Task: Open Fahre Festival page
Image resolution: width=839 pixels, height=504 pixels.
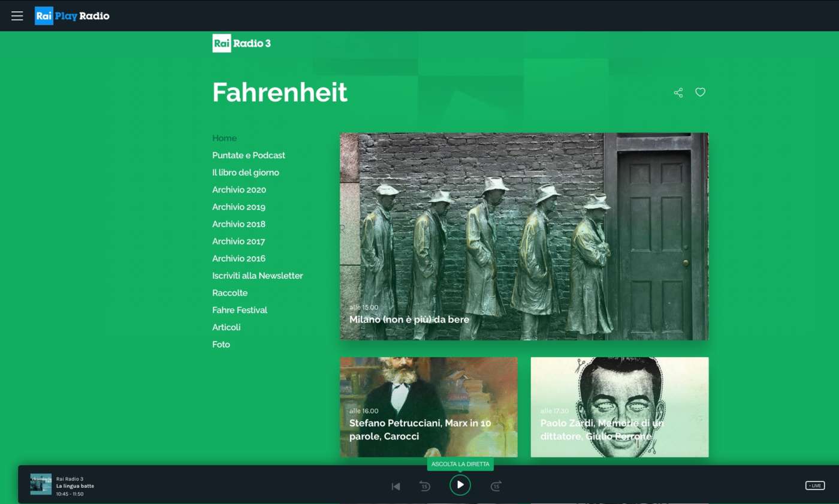Action: (240, 310)
